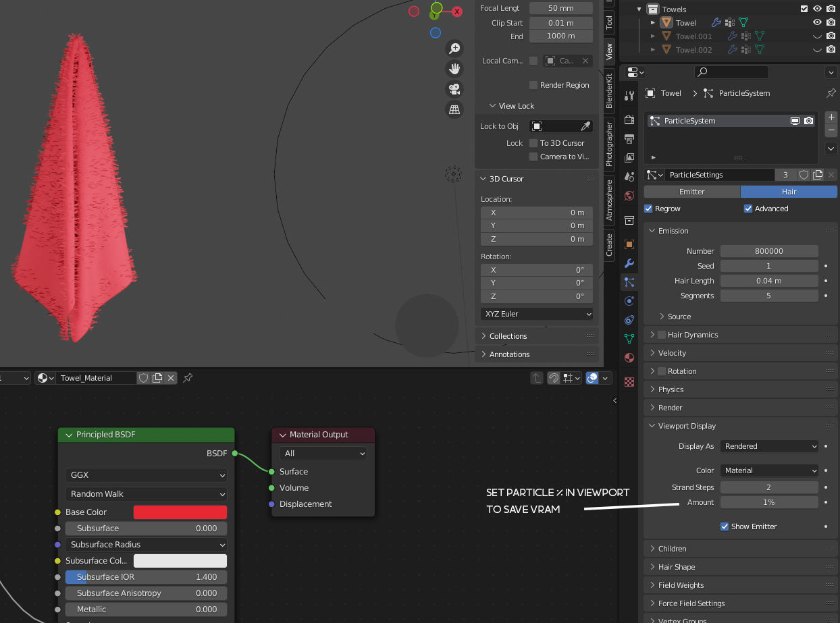Open the Object Data mesh properties tab
Viewport: 840px width, 623px height.
[629, 339]
